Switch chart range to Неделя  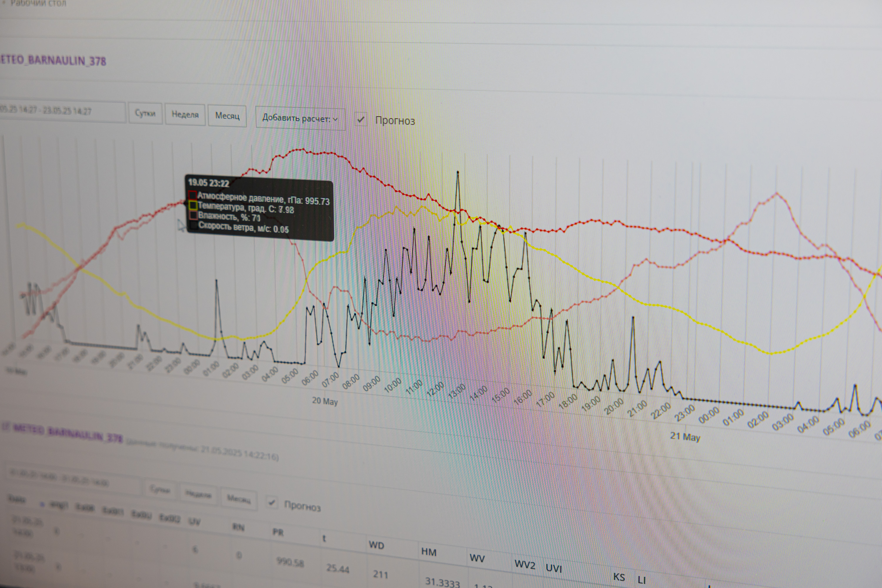pos(185,114)
